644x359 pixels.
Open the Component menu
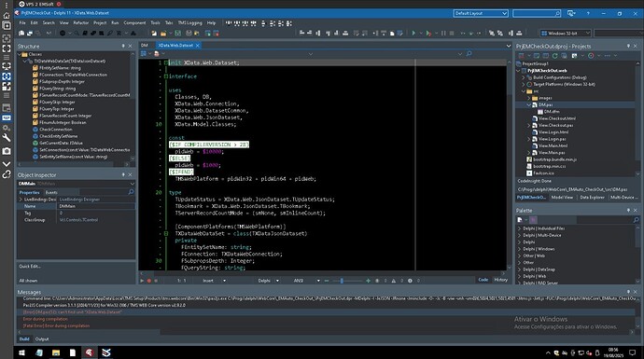134,23
